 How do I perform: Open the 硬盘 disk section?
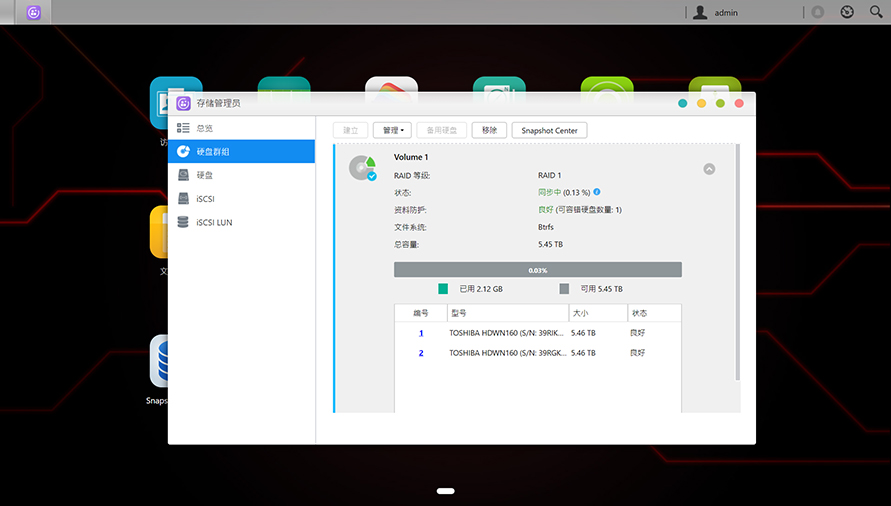coord(204,175)
